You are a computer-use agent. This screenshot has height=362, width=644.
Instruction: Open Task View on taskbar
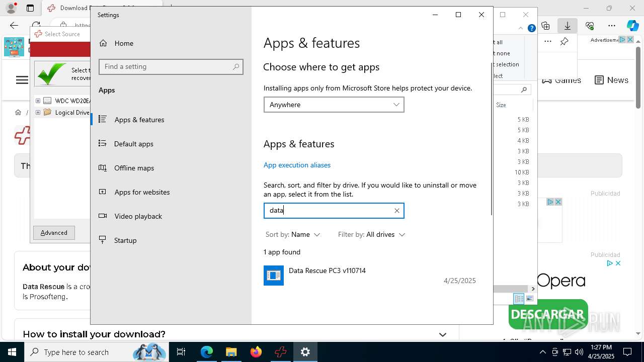pos(181,352)
